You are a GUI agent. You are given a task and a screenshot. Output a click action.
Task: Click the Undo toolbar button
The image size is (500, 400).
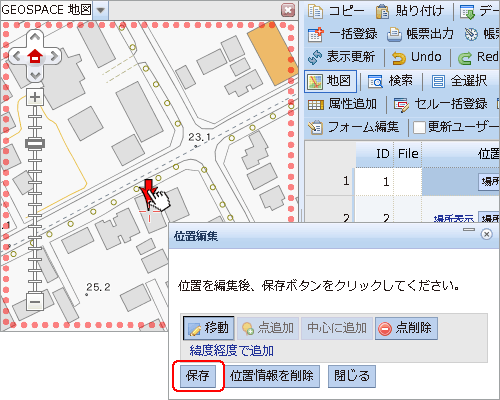[x=417, y=57]
